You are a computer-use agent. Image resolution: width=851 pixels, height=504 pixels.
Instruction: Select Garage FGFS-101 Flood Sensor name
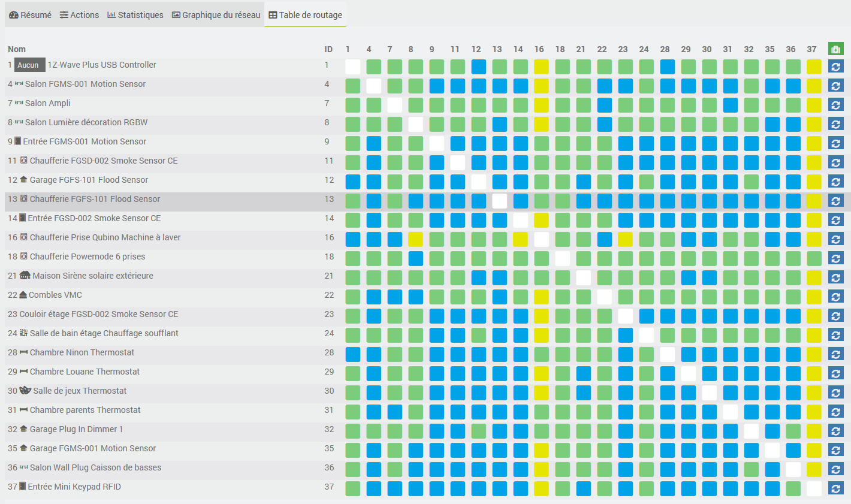[89, 180]
